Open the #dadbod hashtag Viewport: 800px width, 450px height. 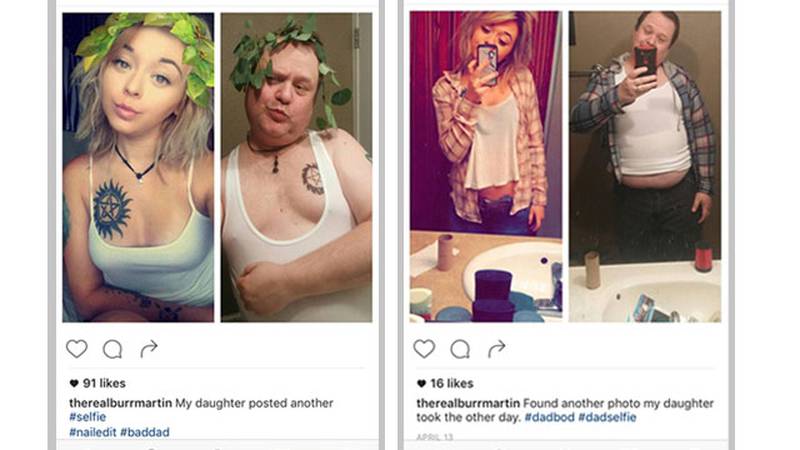pos(549,417)
